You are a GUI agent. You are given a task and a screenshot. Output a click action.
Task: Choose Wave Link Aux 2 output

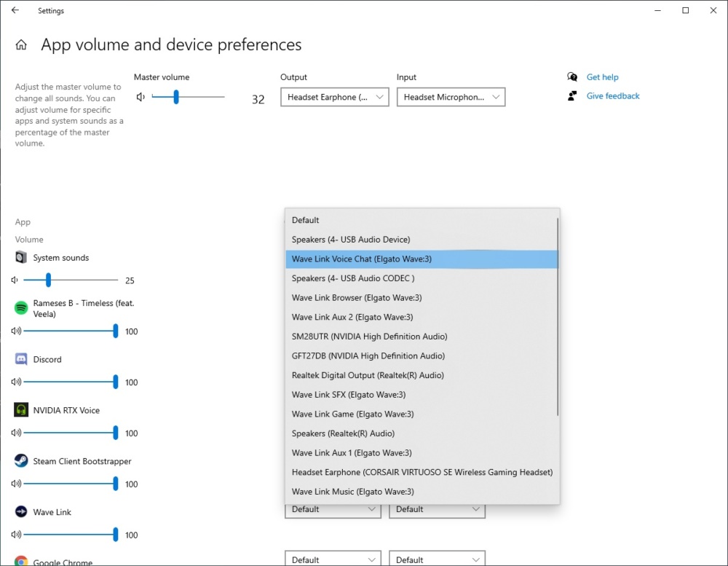(x=422, y=318)
